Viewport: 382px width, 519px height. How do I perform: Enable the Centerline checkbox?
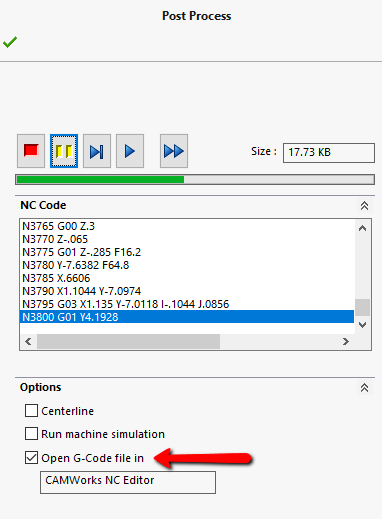coord(31,411)
